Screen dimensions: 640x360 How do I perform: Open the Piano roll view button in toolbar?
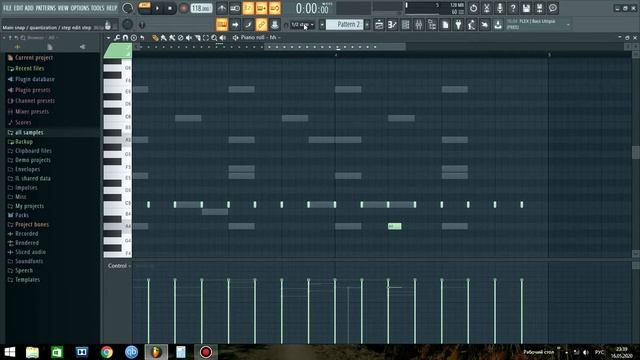[392, 24]
